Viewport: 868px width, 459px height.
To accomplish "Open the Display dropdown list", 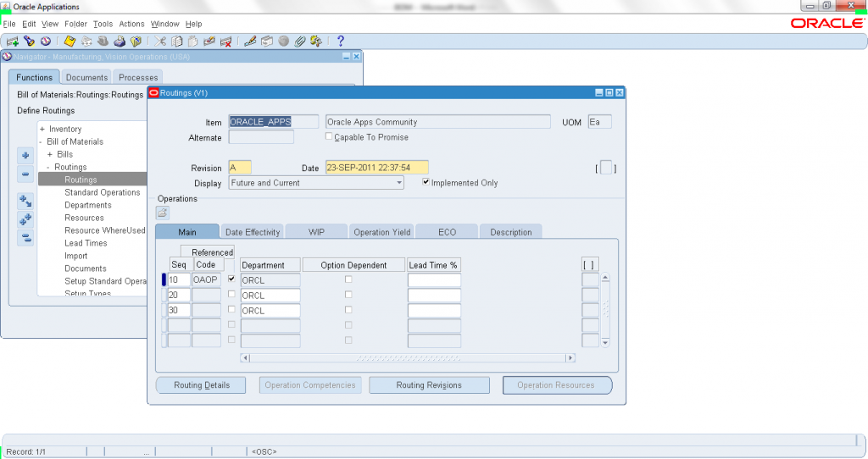I will click(x=398, y=183).
